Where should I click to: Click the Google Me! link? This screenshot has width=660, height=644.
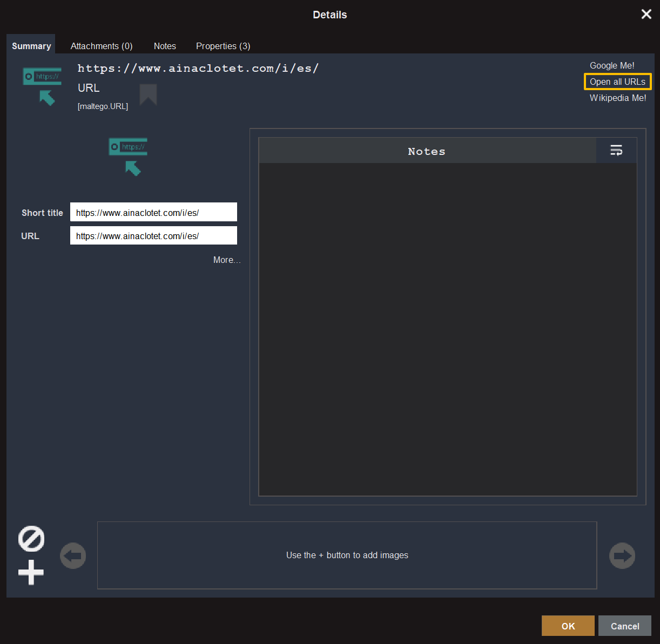612,65
